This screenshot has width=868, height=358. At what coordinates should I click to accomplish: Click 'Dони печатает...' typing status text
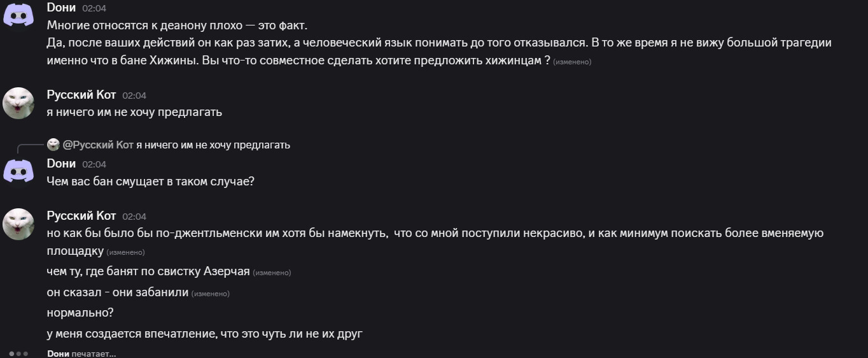81,354
